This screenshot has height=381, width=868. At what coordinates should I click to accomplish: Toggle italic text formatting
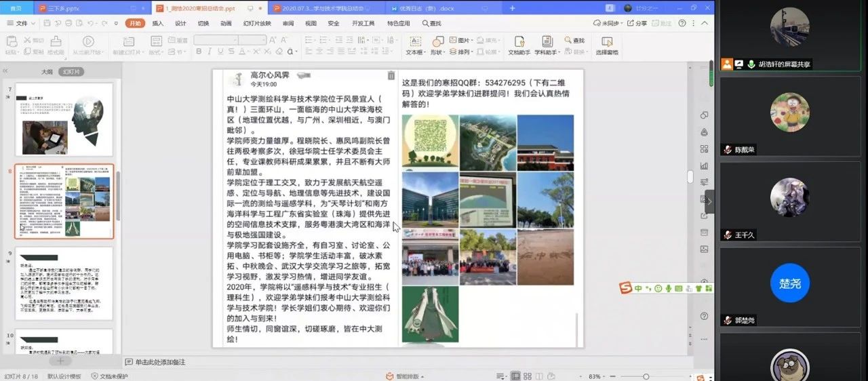coord(208,52)
